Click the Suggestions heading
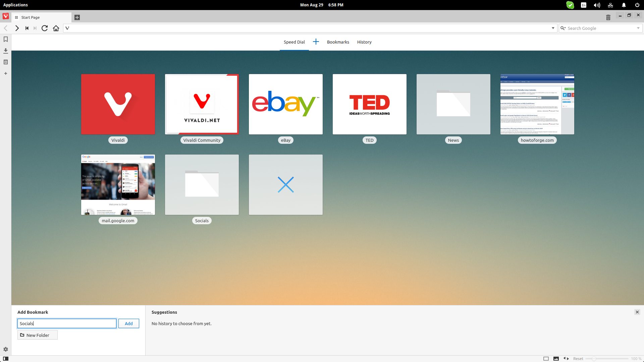The width and height of the screenshot is (644, 362). point(164,312)
